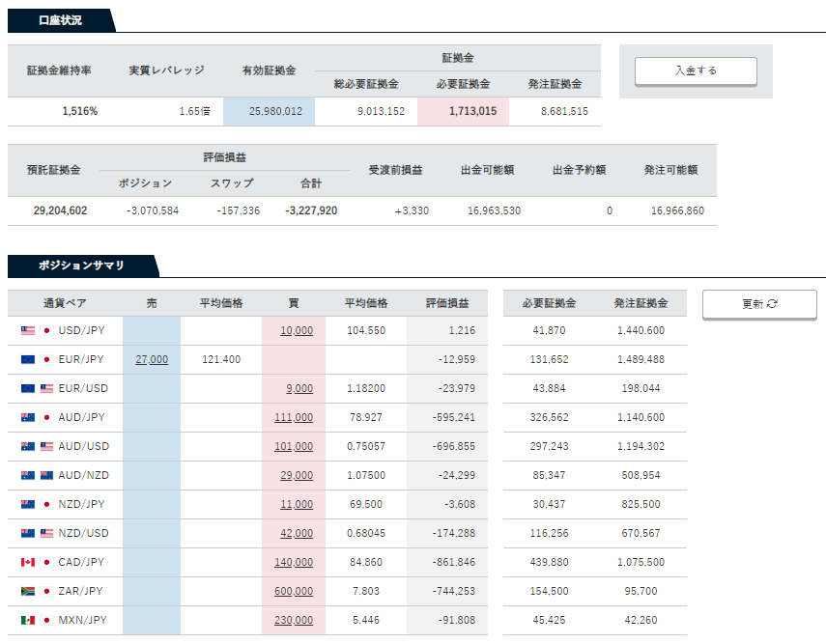Click the Japan flag icon in MXN/JPY row
The width and height of the screenshot is (826, 644).
click(47, 620)
